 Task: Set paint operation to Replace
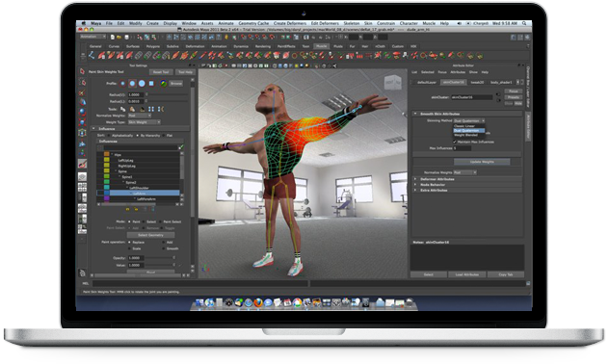129,242
